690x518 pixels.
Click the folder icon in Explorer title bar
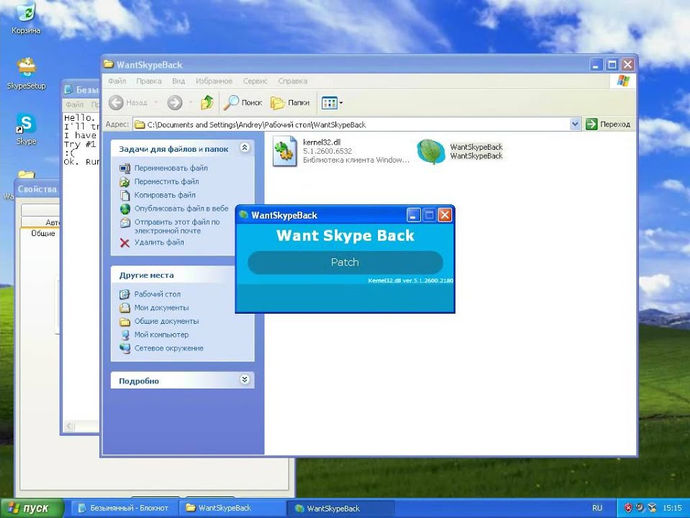tap(108, 64)
